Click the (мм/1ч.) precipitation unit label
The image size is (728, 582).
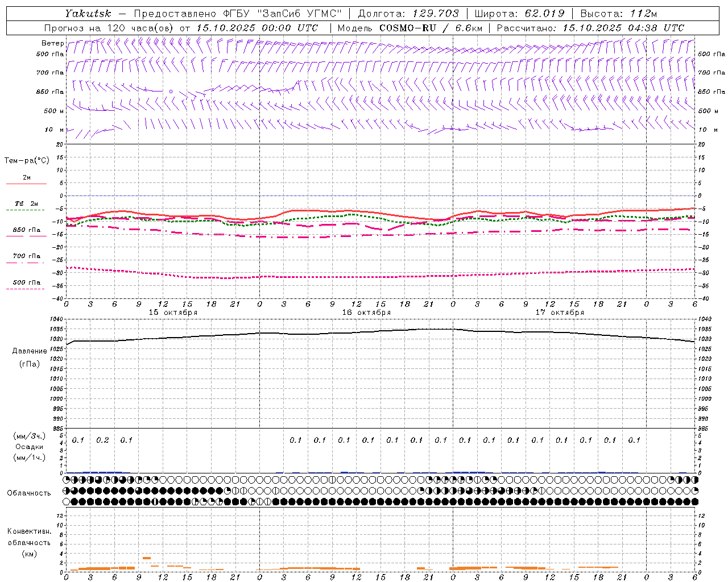tap(30, 458)
